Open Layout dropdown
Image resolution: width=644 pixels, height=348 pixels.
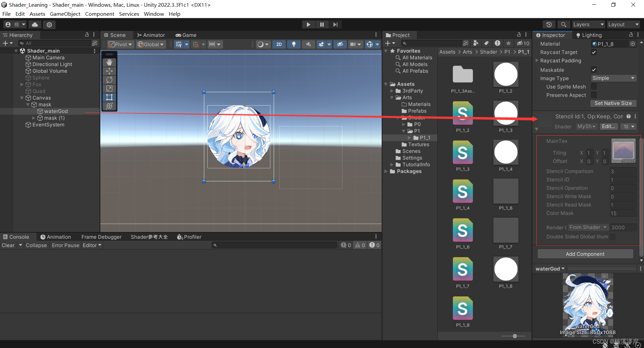tap(624, 24)
